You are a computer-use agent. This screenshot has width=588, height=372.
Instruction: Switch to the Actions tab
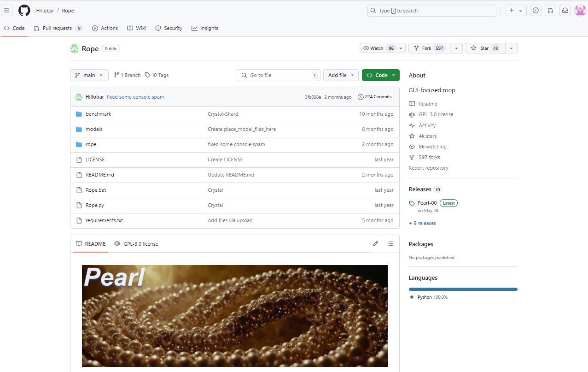click(105, 28)
